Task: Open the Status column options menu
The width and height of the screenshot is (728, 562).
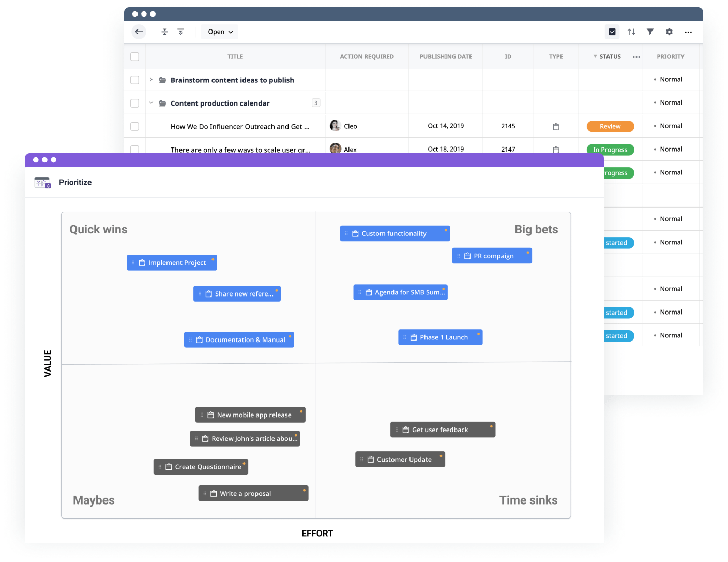Action: coord(636,57)
